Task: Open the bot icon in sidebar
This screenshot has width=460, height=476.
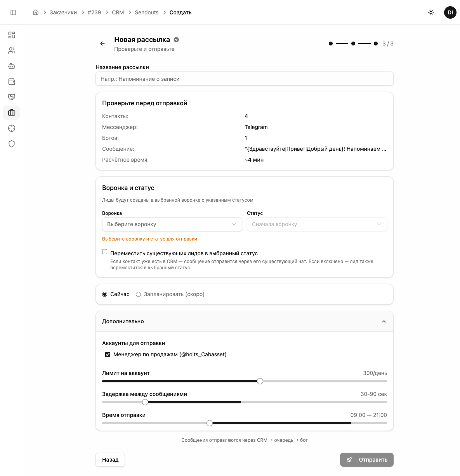Action: 12,66
